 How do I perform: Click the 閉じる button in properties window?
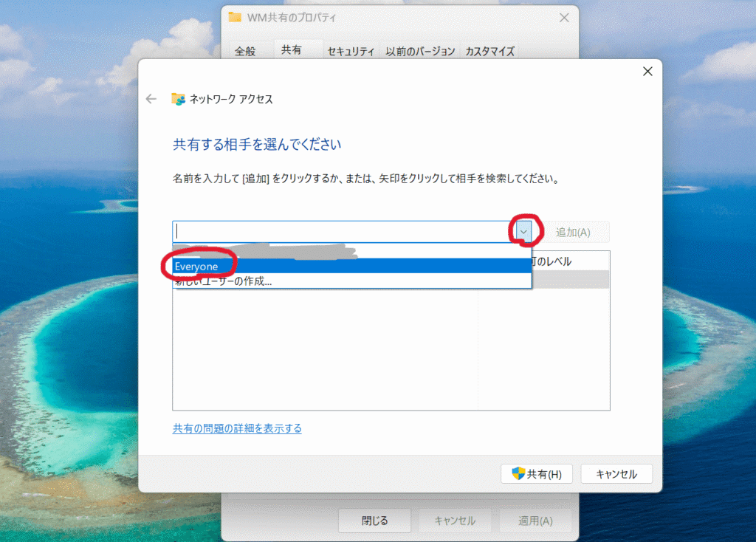[x=374, y=521]
